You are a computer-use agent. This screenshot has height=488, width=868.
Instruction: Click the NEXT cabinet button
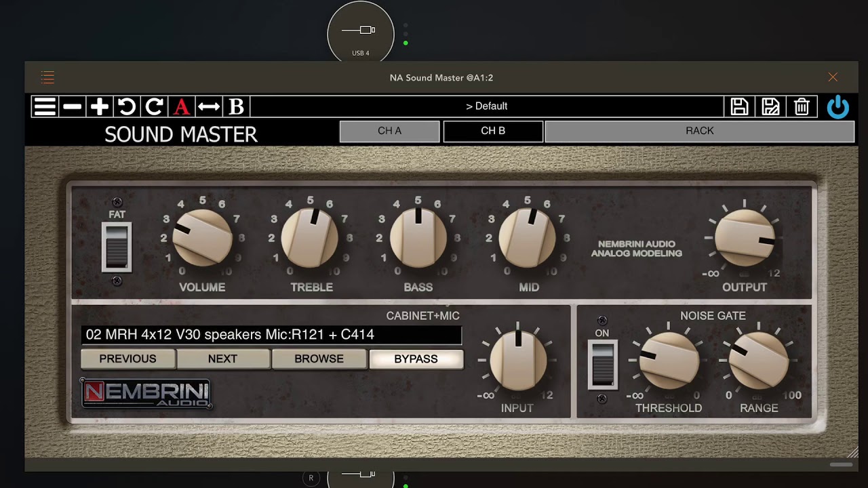pos(222,359)
